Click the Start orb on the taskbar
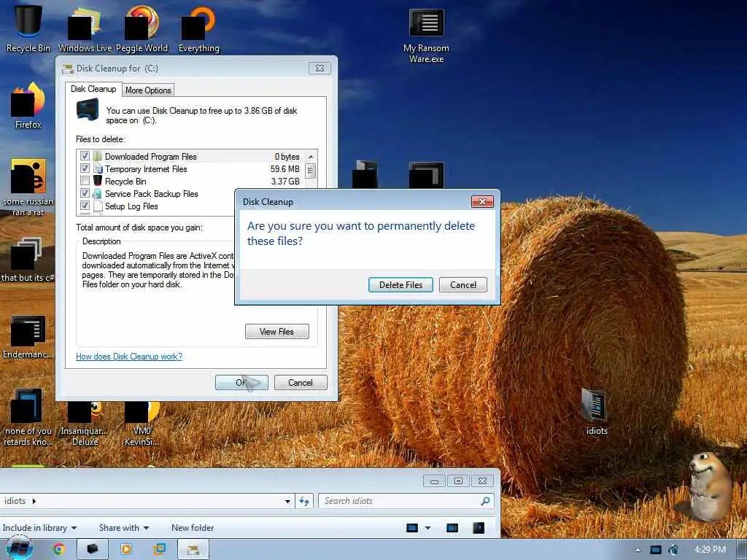Screen dimensions: 747x560 click(x=19, y=548)
